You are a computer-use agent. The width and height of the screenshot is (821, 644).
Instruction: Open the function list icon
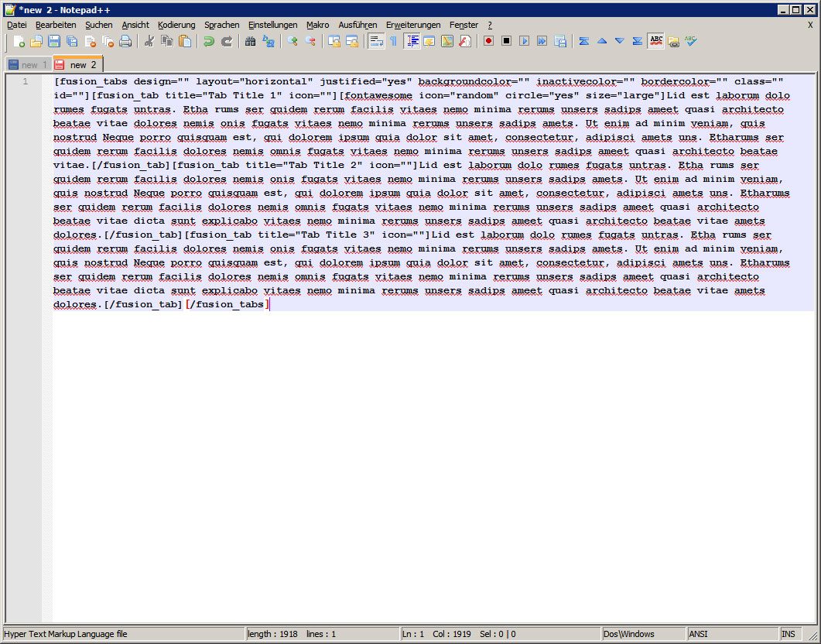465,41
